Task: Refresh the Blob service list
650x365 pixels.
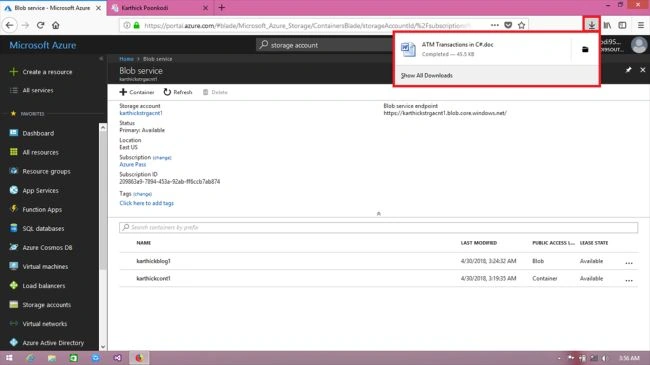Action: click(x=178, y=92)
